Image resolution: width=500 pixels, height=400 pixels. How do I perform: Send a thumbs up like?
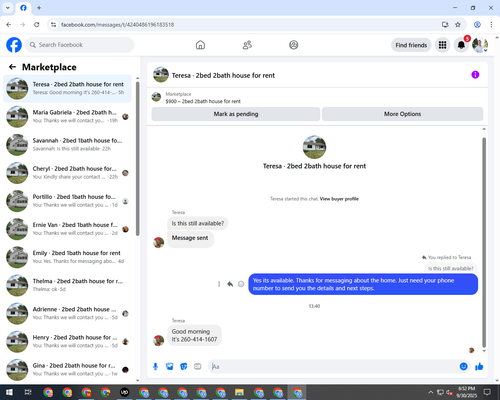(x=479, y=367)
